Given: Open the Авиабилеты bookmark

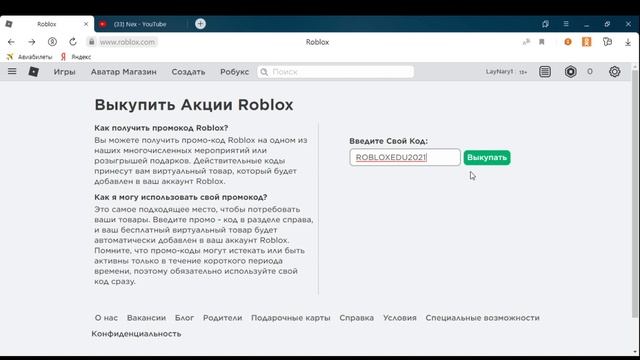Looking at the screenshot, I should pos(29,57).
